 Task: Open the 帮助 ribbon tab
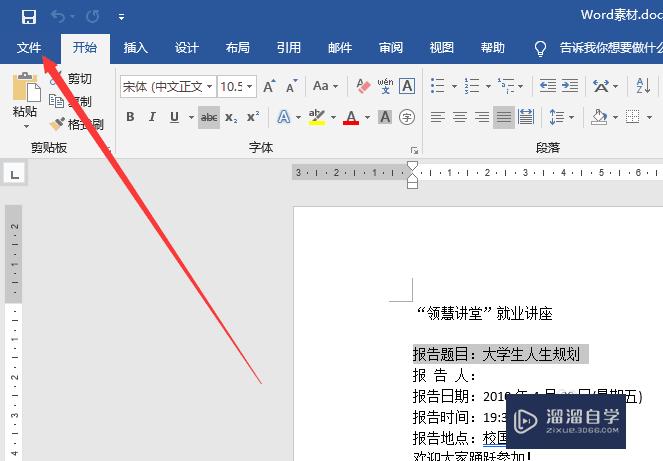pyautogui.click(x=493, y=47)
